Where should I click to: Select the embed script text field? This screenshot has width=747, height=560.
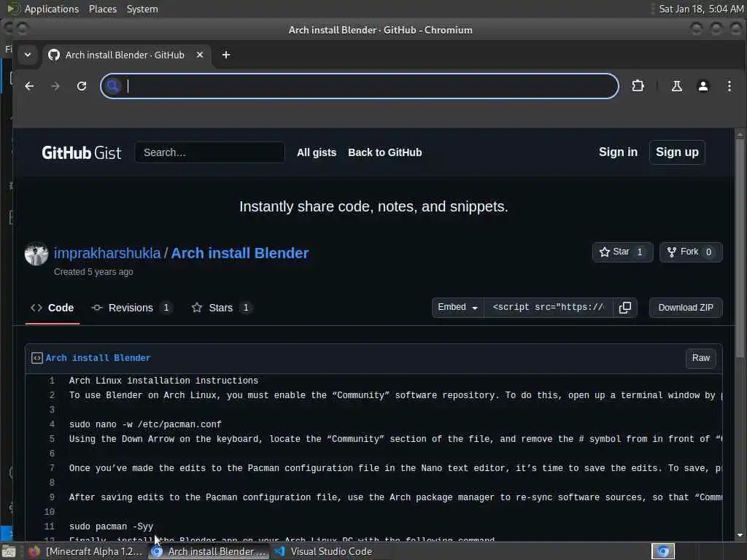click(x=548, y=308)
